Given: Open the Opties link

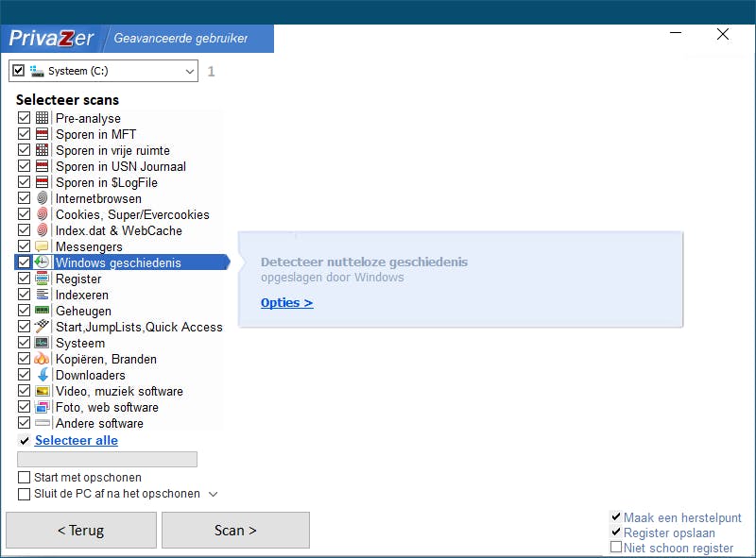Looking at the screenshot, I should 287,303.
